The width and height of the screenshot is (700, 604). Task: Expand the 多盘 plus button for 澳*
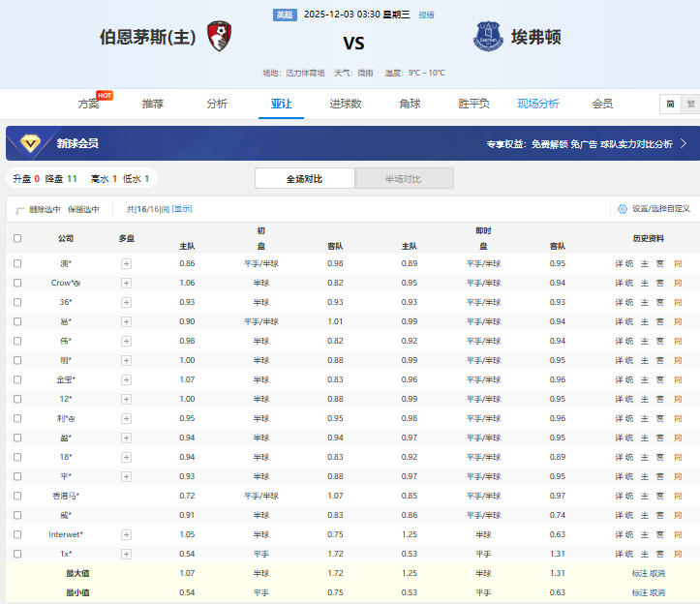[126, 263]
